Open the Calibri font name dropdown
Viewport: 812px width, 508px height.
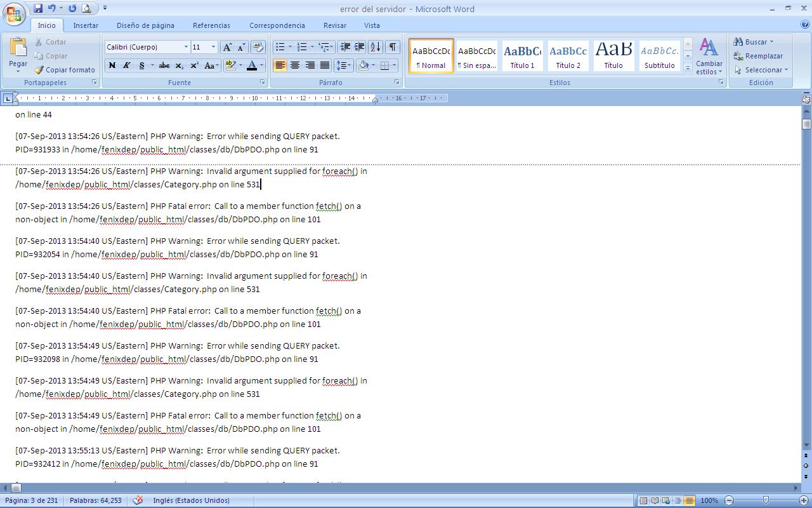[186, 47]
